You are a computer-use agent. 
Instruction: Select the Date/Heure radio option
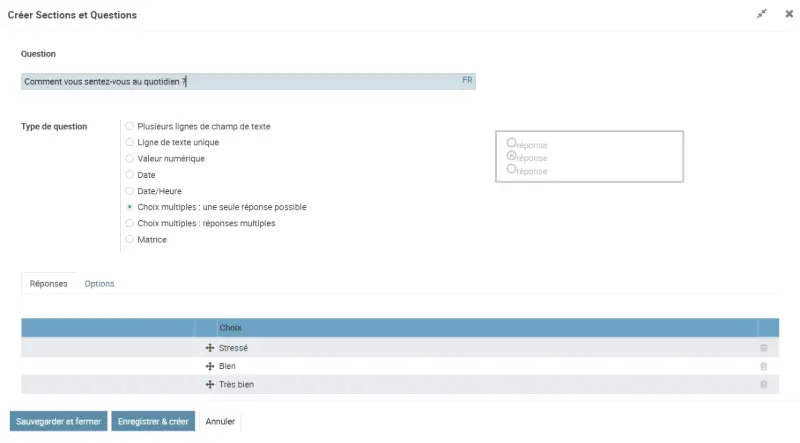pos(130,191)
